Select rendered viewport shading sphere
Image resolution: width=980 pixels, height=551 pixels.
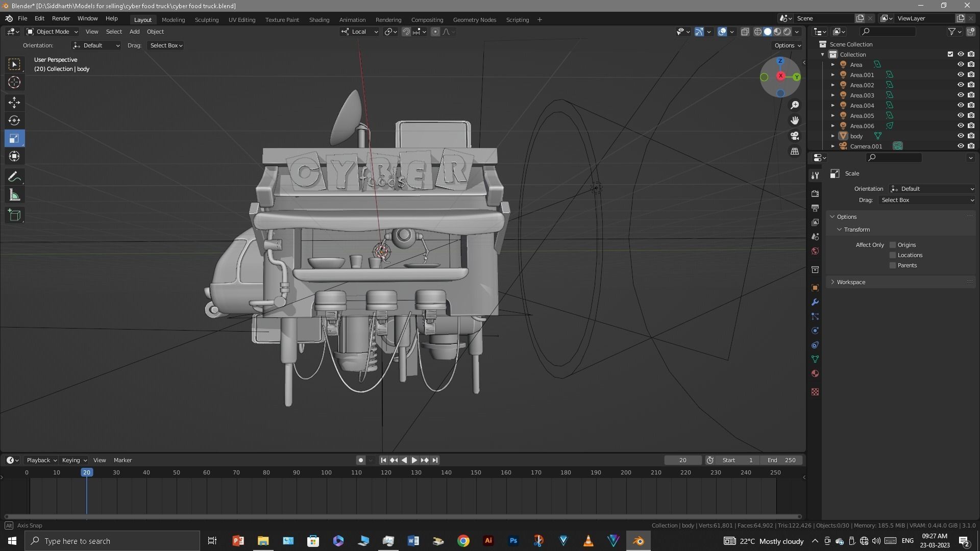click(x=787, y=32)
